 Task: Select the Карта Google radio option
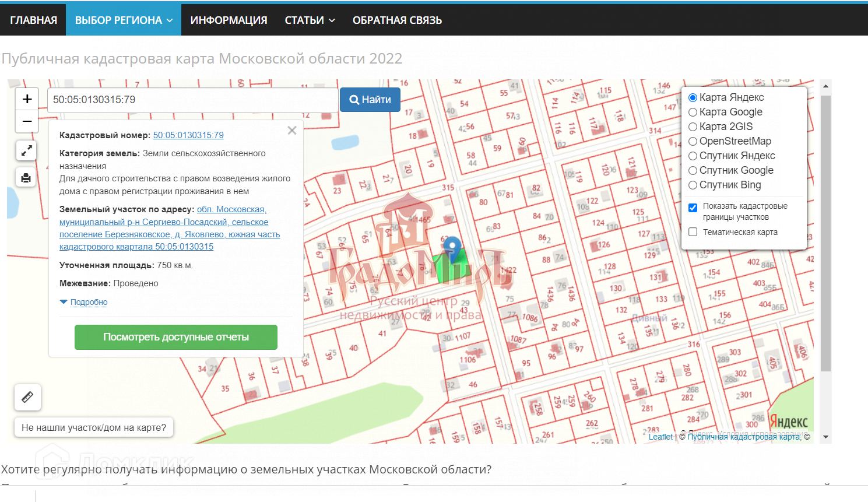tap(693, 112)
